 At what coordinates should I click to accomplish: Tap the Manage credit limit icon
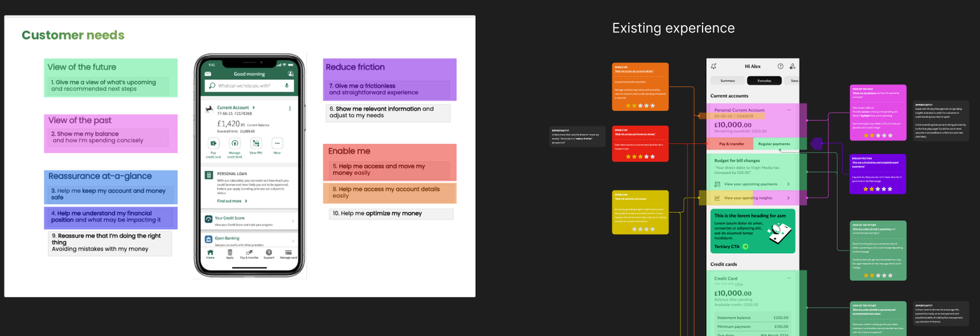[x=235, y=143]
